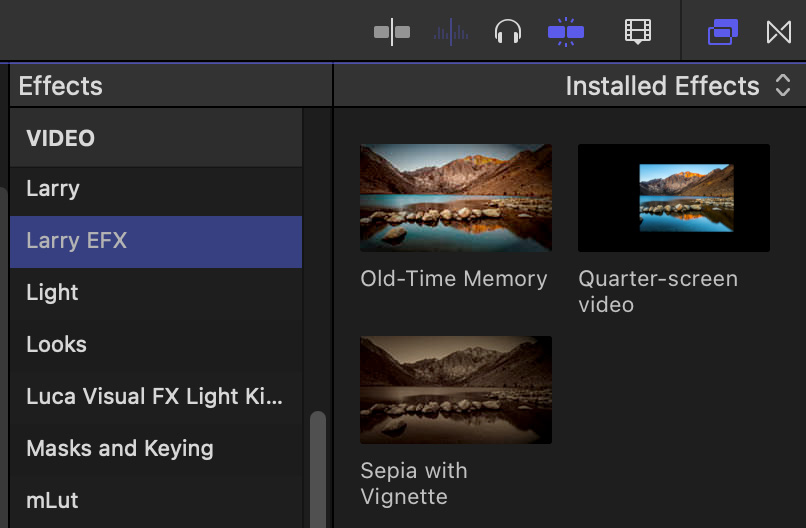Select the VIDEO category header
806x528 pixels.
(x=61, y=138)
